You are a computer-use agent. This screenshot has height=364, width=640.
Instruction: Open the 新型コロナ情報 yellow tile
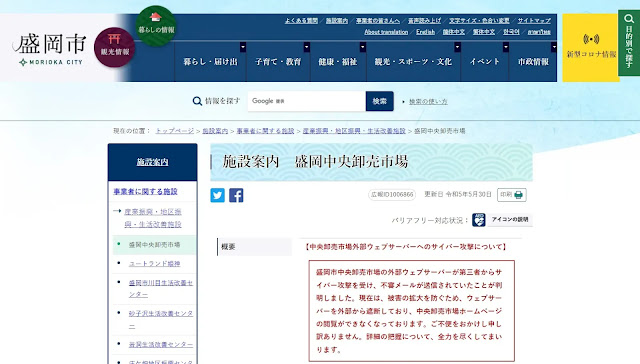click(590, 47)
